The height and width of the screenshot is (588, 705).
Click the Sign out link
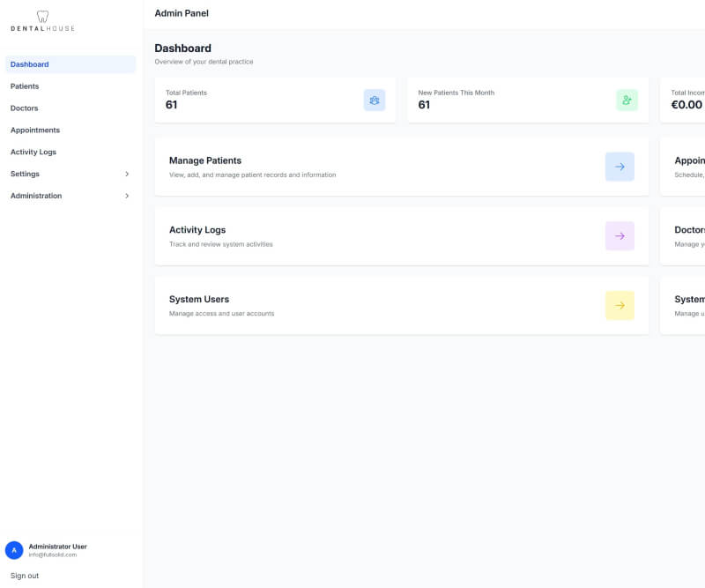[25, 575]
